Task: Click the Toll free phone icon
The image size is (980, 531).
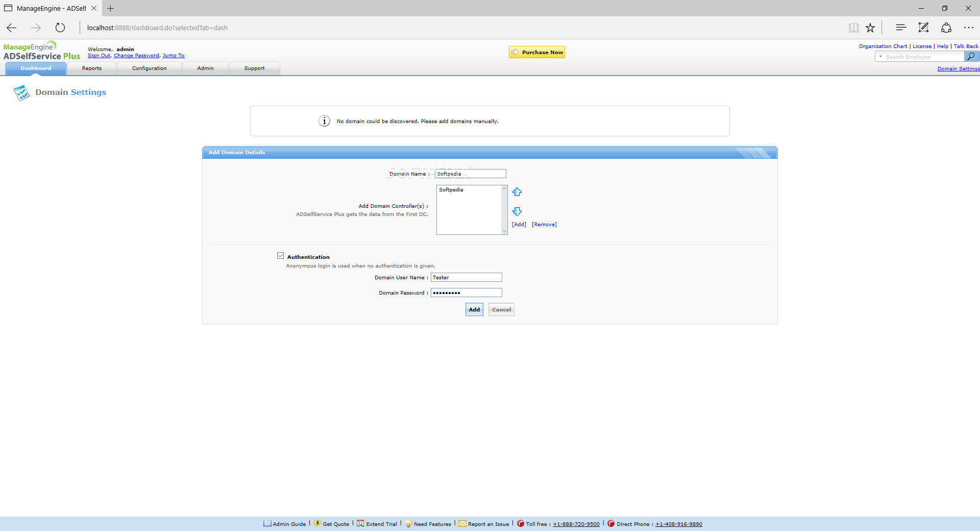Action: 521,523
